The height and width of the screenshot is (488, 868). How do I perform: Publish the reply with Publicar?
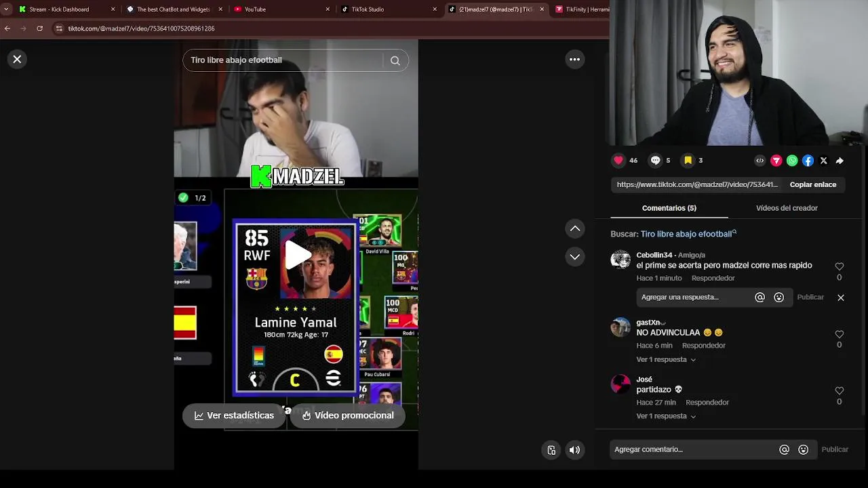(x=810, y=297)
